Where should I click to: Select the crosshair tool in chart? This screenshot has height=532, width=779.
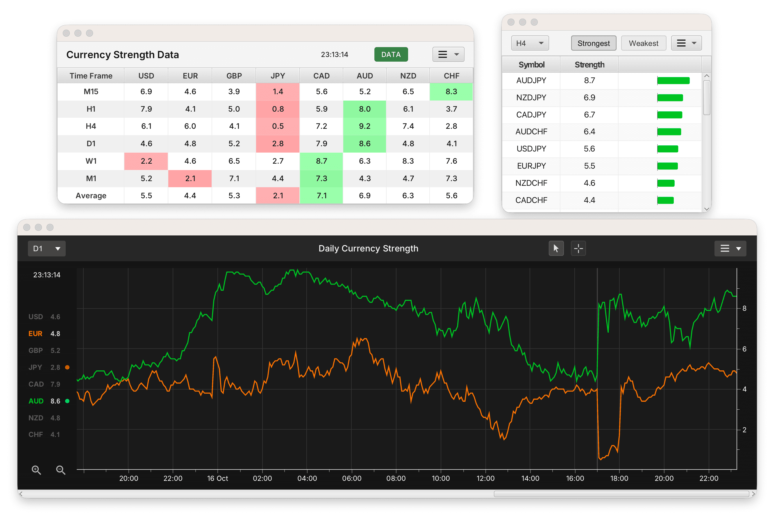(578, 248)
